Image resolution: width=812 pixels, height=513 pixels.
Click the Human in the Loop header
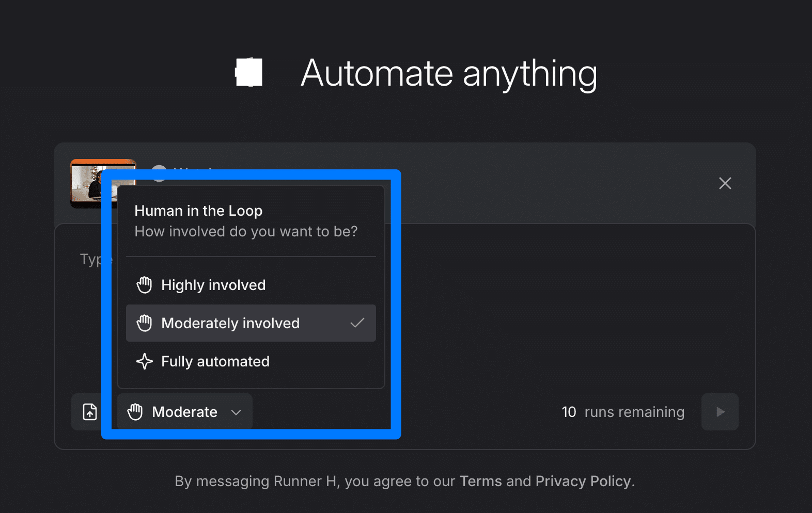tap(198, 211)
